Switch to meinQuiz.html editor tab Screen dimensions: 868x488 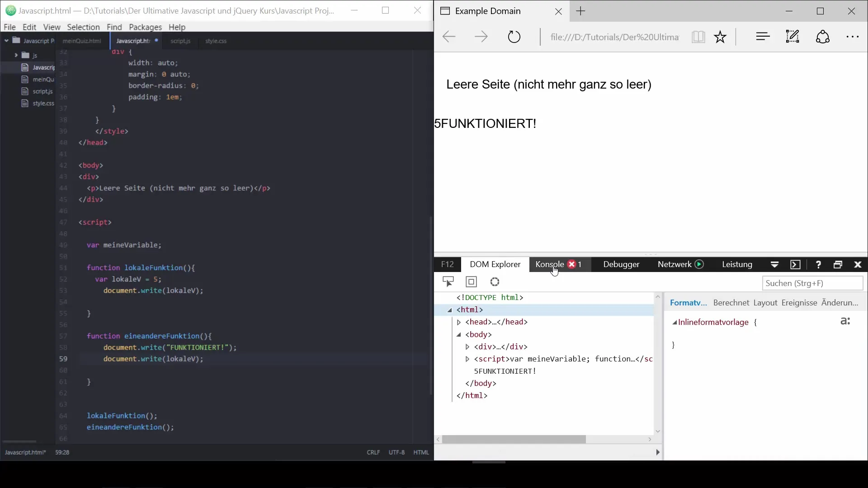pyautogui.click(x=82, y=41)
